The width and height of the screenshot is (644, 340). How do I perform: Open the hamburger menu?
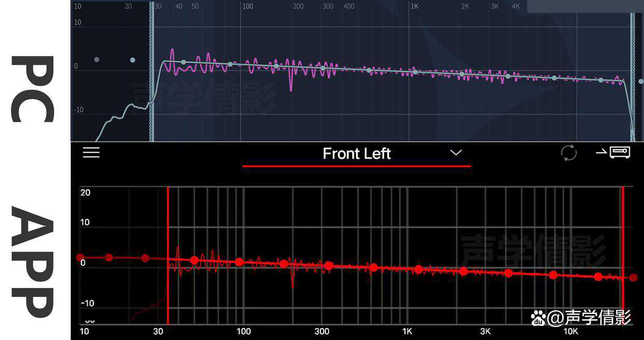[91, 152]
